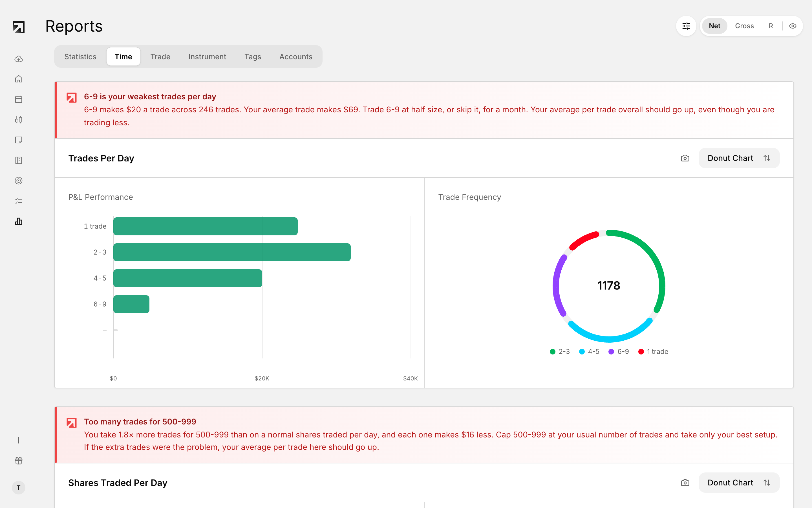The height and width of the screenshot is (508, 812).
Task: Click the 1178 donut center total
Action: [609, 286]
